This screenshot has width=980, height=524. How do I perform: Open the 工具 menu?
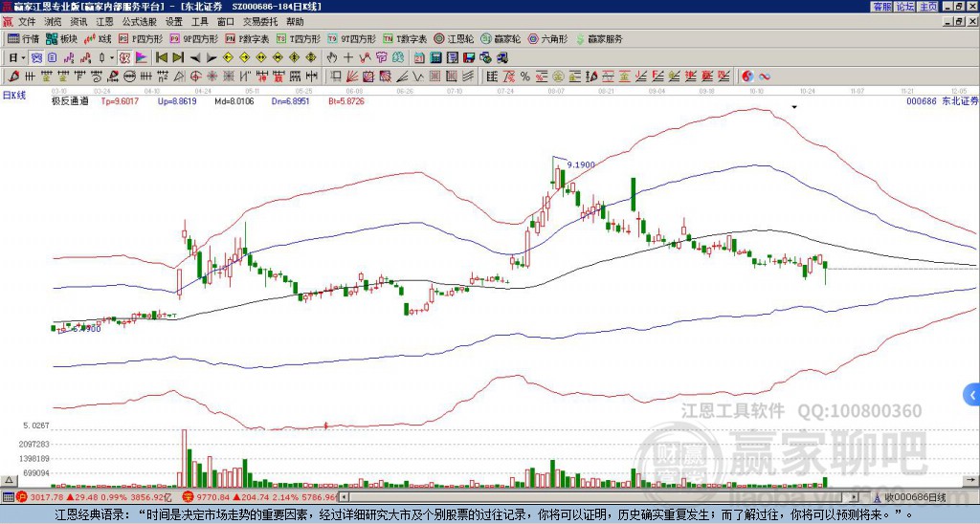point(199,22)
